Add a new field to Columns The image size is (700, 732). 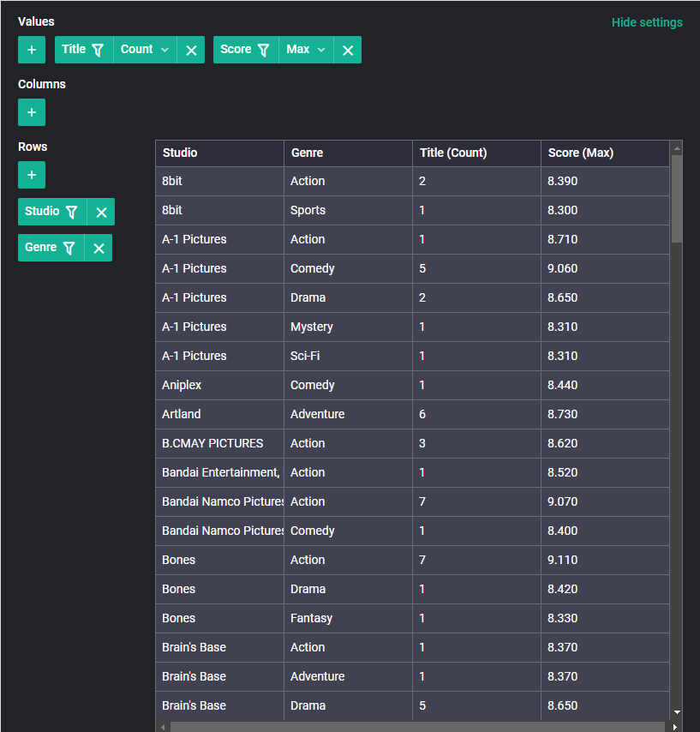pyautogui.click(x=32, y=112)
